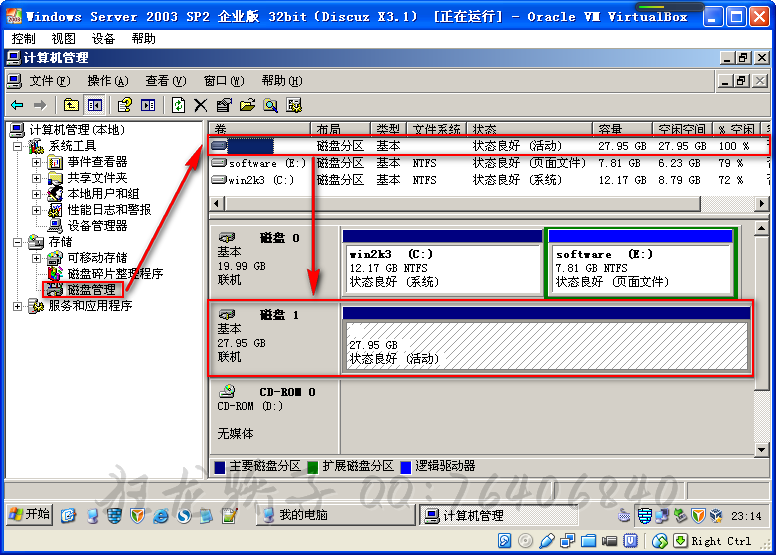Open VirtualBox 视图 menu
The width and height of the screenshot is (776, 555).
click(x=63, y=39)
